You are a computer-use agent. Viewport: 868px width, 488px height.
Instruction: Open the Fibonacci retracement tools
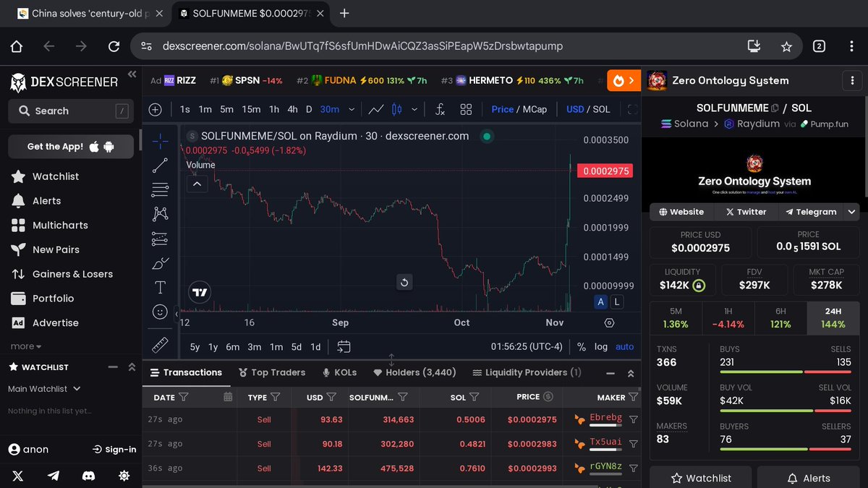click(160, 190)
